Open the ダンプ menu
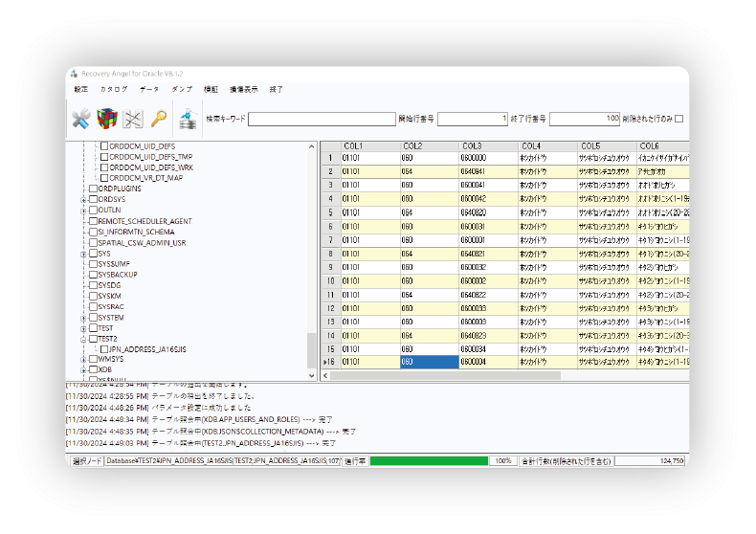The image size is (756, 534). [x=182, y=89]
